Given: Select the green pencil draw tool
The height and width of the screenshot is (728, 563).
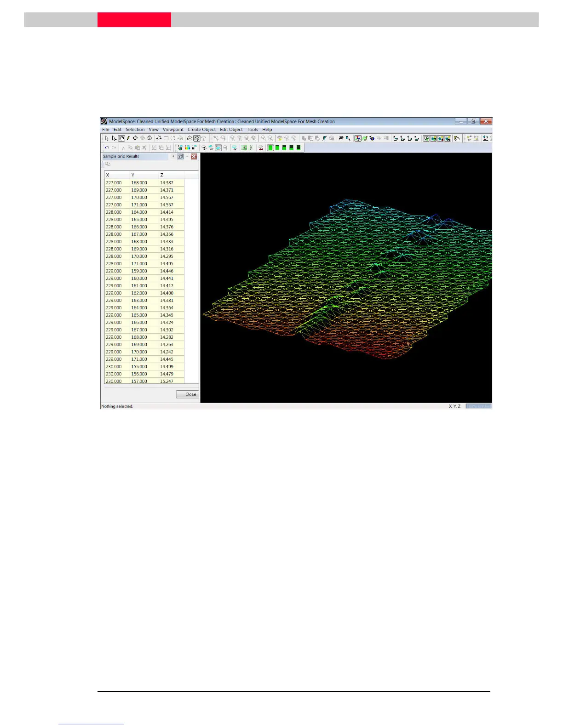Looking at the screenshot, I should [128, 138].
